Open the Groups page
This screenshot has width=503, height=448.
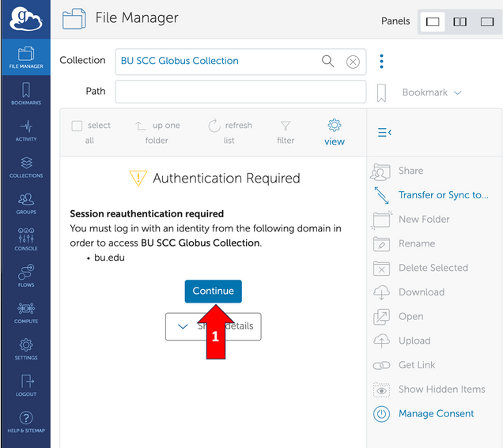pyautogui.click(x=26, y=204)
